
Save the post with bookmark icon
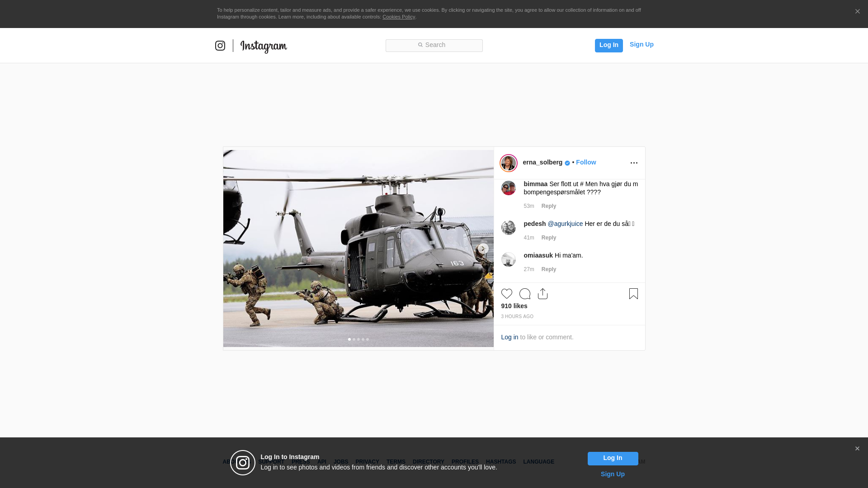coord(633,294)
